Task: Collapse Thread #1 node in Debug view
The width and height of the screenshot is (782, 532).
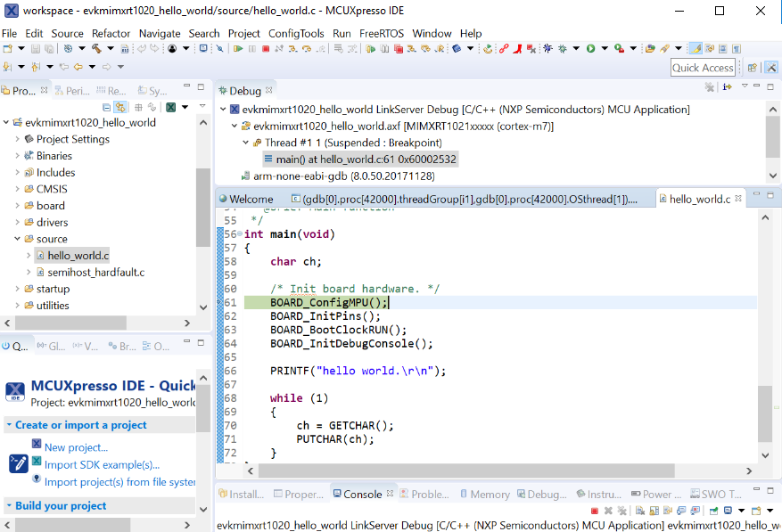Action: pos(246,143)
